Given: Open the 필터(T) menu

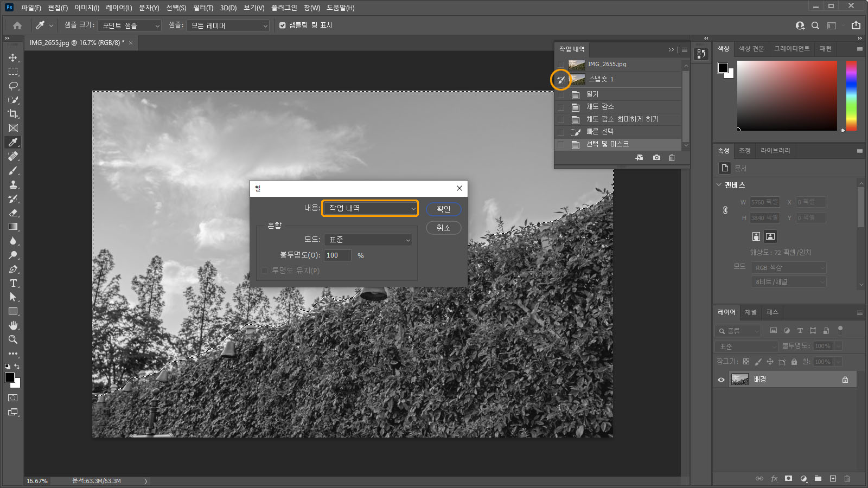Looking at the screenshot, I should (x=203, y=8).
